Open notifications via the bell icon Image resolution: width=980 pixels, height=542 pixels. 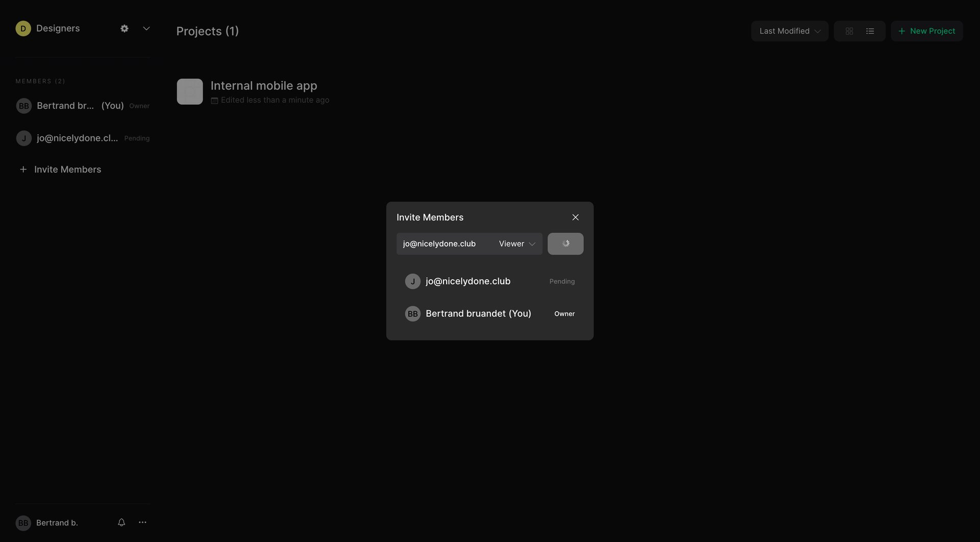tap(121, 522)
